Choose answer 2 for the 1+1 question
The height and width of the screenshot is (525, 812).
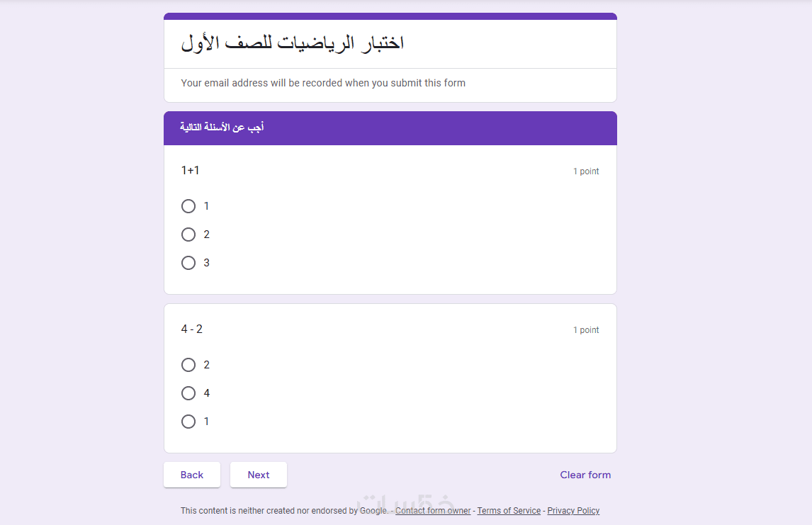188,235
